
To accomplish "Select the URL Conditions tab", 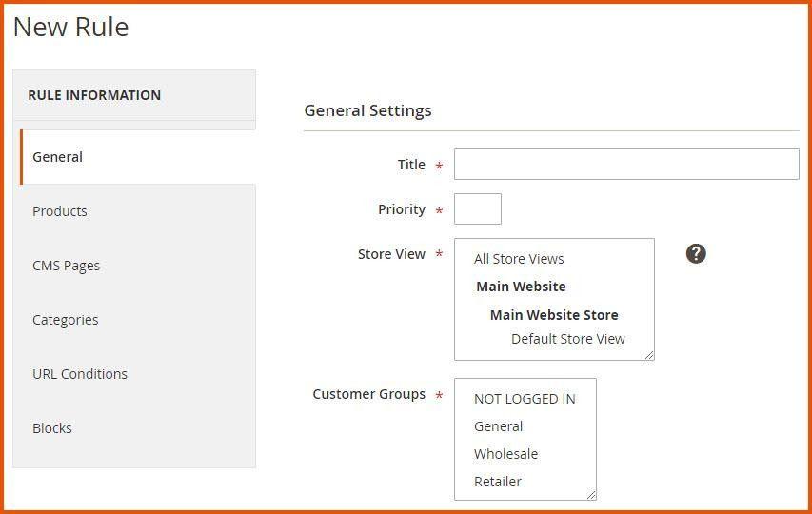I will point(80,374).
